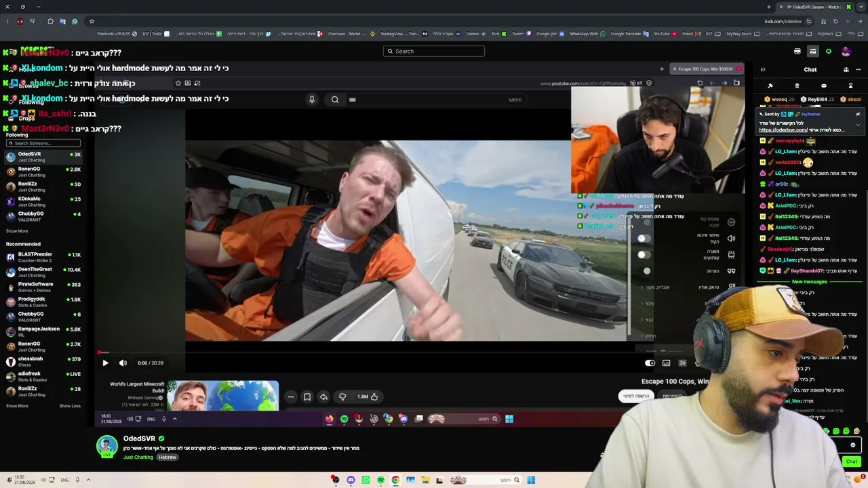Viewport: 868px width, 488px height.
Task: Click the kick.com address bar
Action: [783, 21]
